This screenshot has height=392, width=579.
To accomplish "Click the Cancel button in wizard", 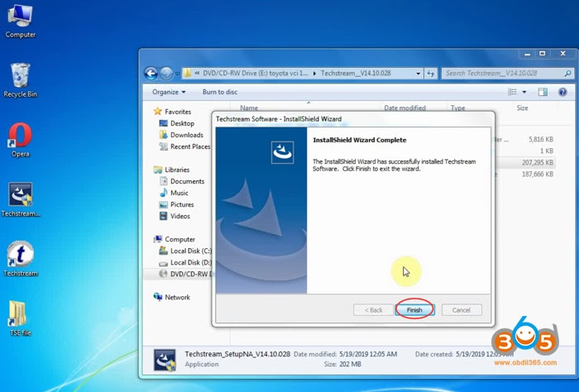I will click(462, 310).
